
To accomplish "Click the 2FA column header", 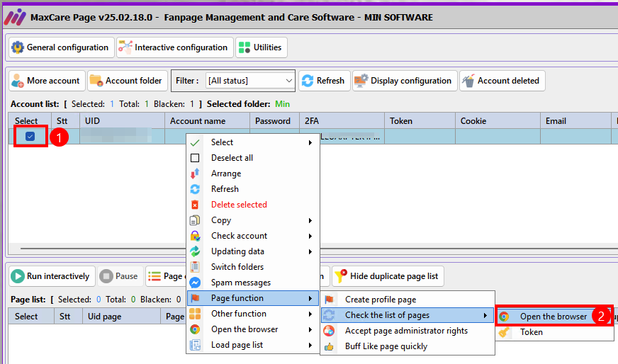I will click(x=342, y=121).
